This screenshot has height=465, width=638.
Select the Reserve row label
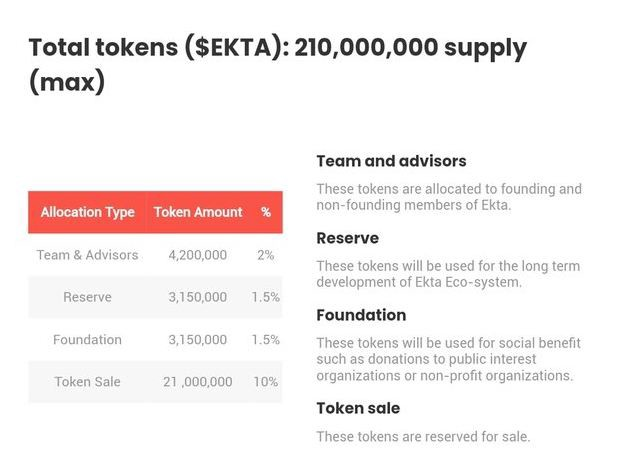[87, 297]
